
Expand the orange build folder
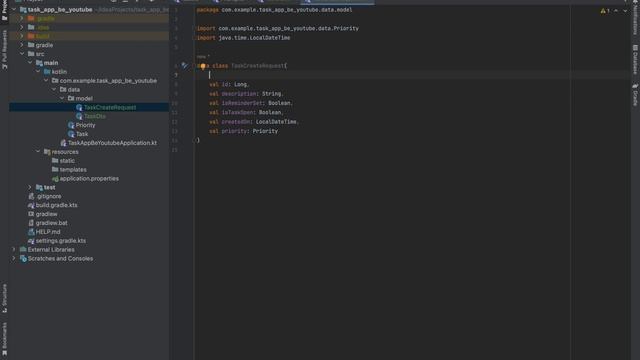tap(22, 36)
